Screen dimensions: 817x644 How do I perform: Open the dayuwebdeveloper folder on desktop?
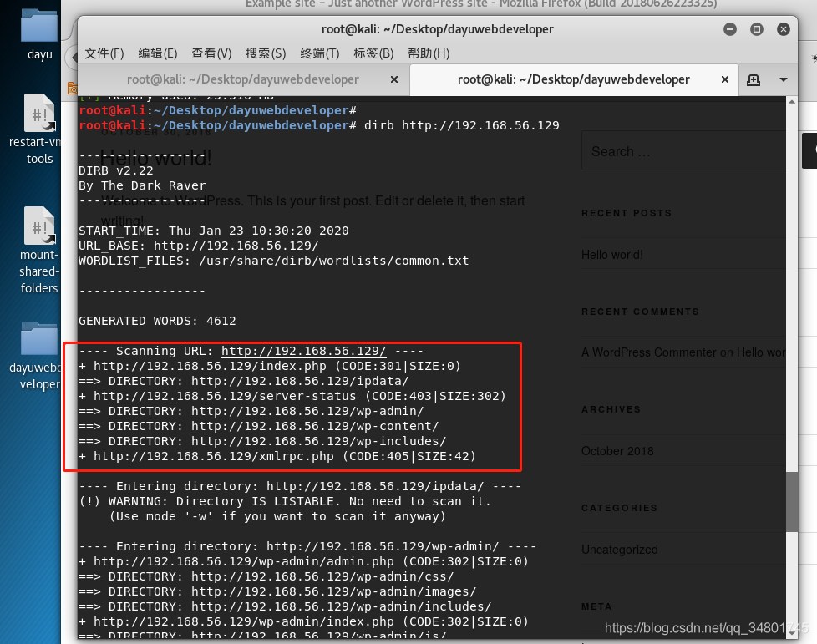pyautogui.click(x=39, y=338)
